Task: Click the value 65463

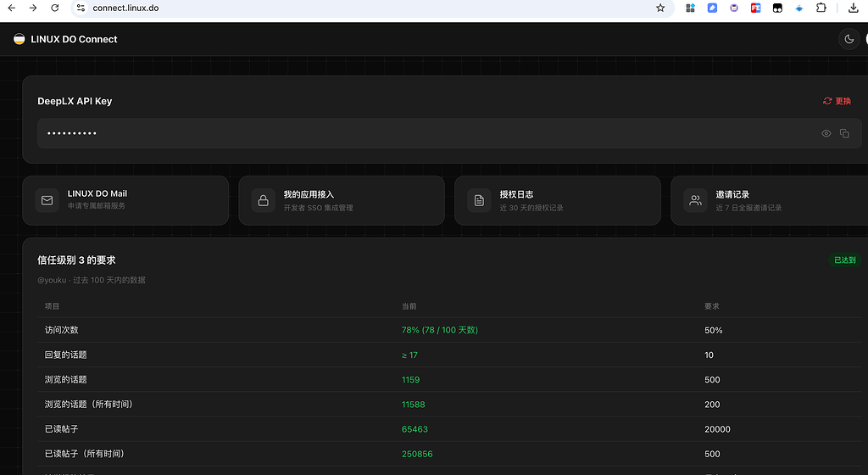Action: tap(415, 429)
